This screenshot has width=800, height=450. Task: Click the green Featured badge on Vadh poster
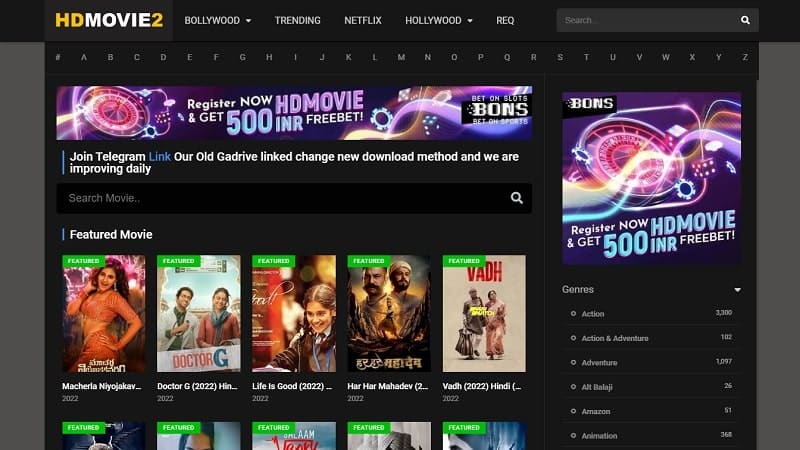coord(464,261)
